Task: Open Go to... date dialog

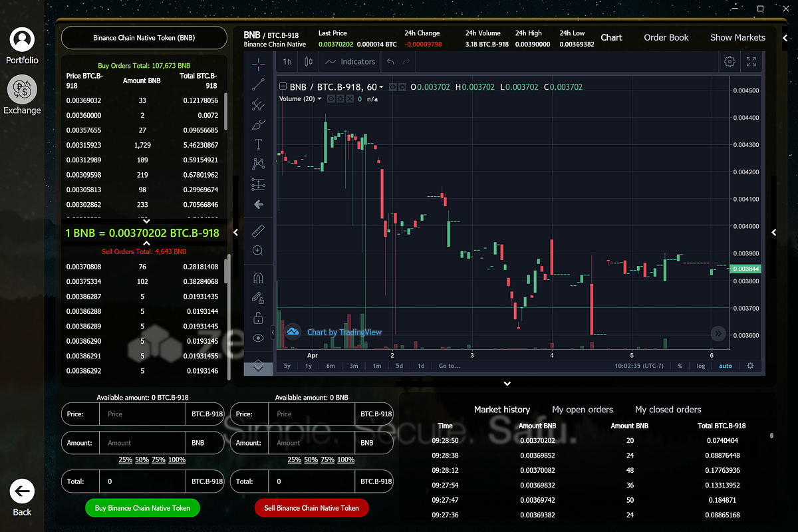Action: (x=449, y=366)
